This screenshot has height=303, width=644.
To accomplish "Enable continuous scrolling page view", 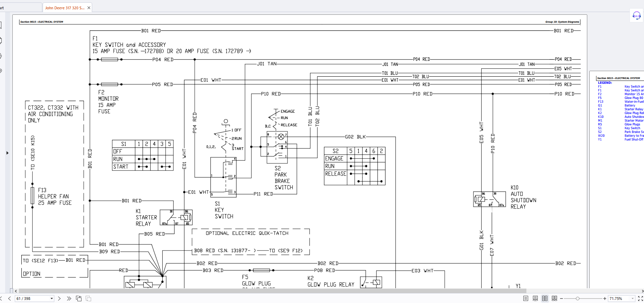I will pyautogui.click(x=535, y=299).
